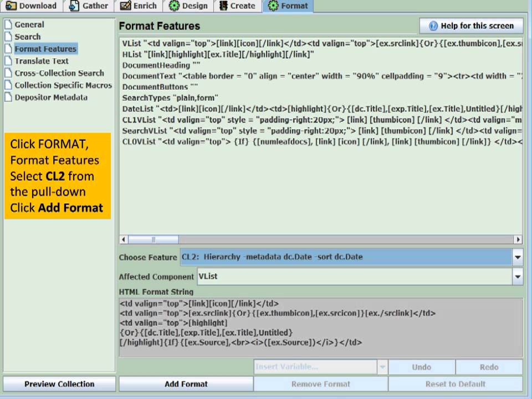Select the DocumentText format row

click(x=321, y=76)
